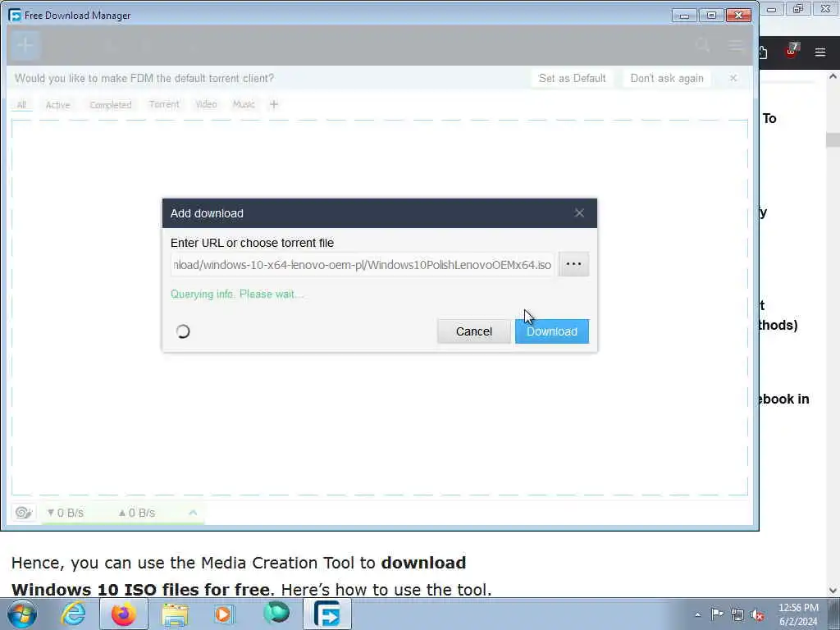The height and width of the screenshot is (630, 840).
Task: Open Windows Media Player from taskbar
Action: [x=225, y=614]
